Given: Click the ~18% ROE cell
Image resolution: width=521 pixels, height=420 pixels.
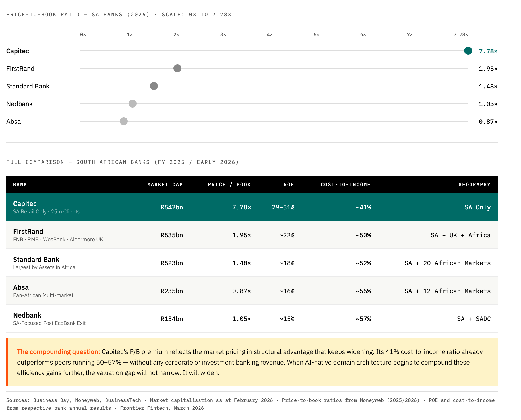Looking at the screenshot, I should 287,263.
